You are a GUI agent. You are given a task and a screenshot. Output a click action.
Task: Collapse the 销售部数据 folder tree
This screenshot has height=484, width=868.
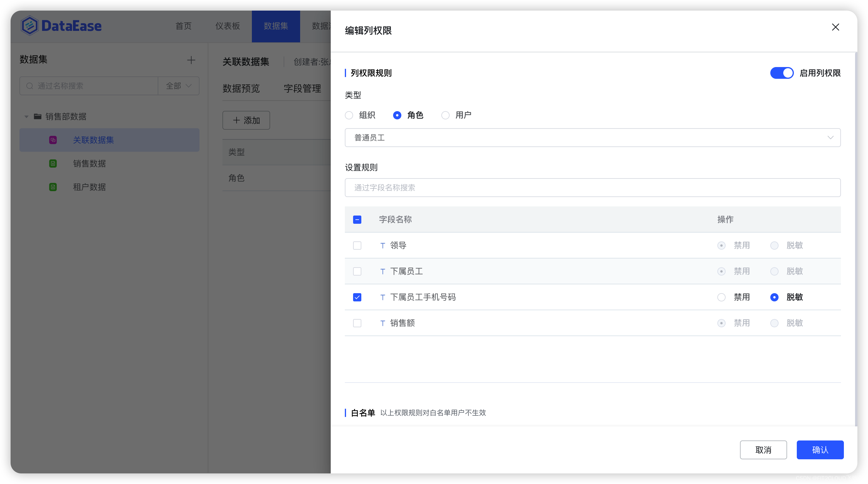coord(26,116)
